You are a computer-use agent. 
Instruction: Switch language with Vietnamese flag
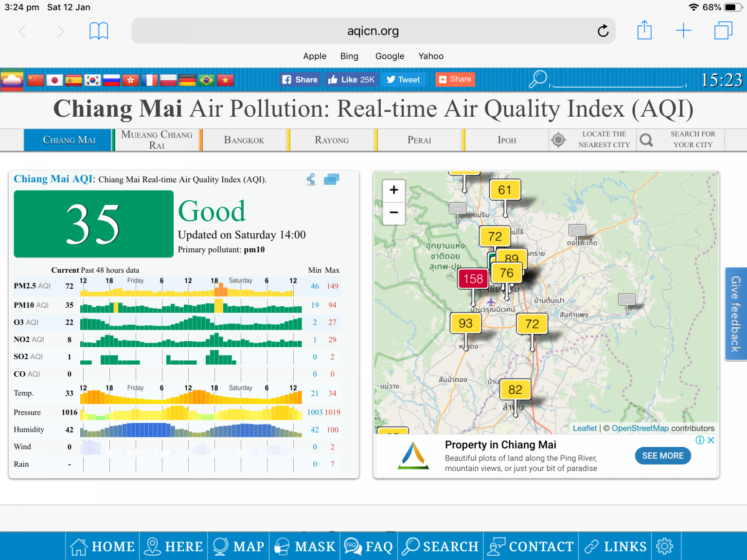[x=225, y=80]
